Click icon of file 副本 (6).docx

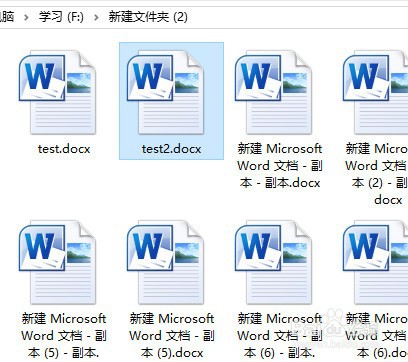[375, 262]
